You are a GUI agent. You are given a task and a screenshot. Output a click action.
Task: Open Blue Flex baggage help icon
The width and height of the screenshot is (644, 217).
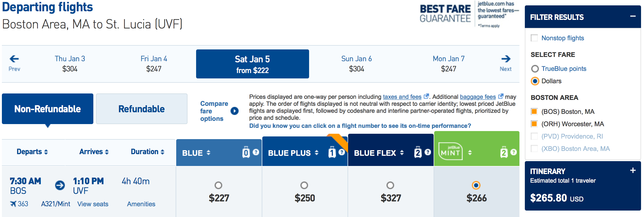[428, 152]
